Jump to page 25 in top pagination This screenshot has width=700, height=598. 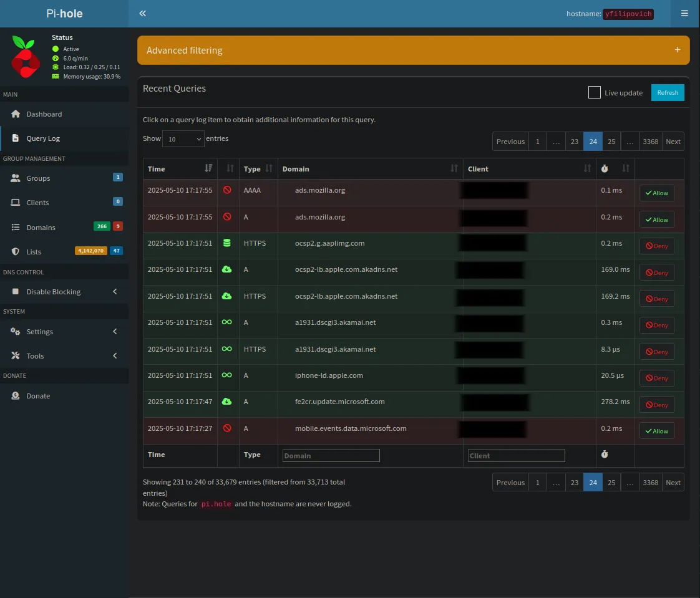point(611,142)
